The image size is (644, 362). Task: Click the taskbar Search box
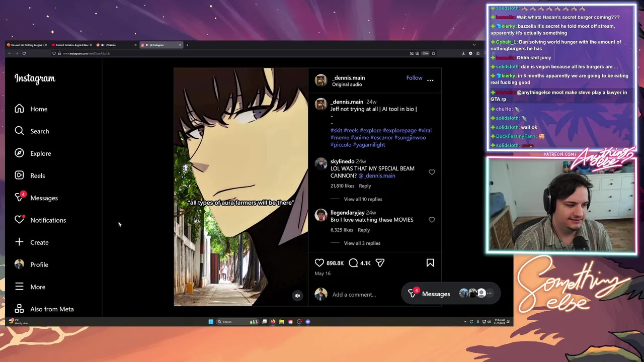[237, 322]
